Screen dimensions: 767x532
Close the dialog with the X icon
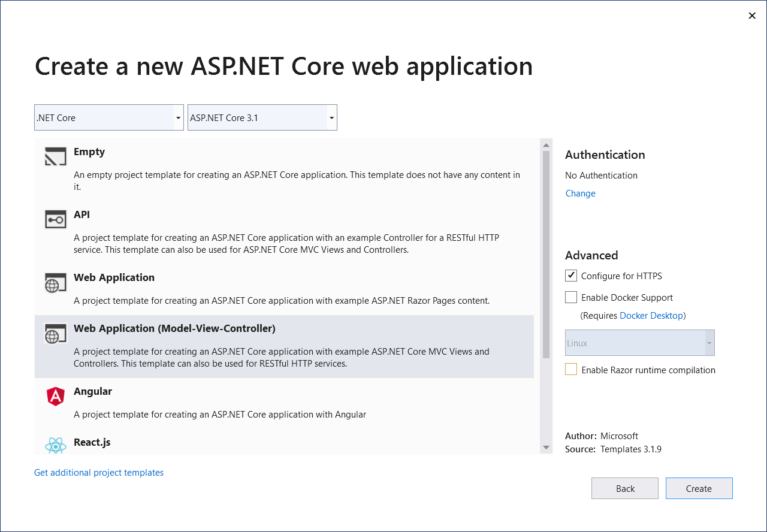(x=752, y=16)
